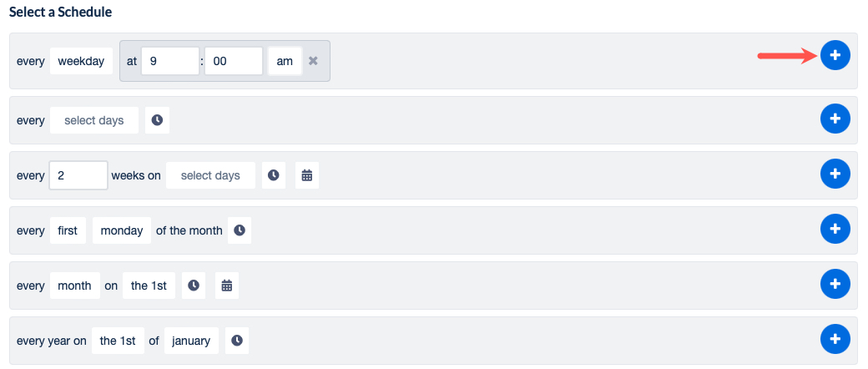The width and height of the screenshot is (868, 369).
Task: Click clock icon in the every month row
Action: click(x=194, y=286)
